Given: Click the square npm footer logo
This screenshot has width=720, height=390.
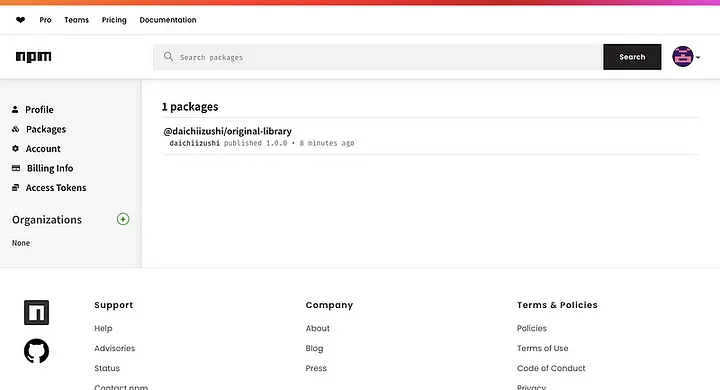Looking at the screenshot, I should point(36,312).
